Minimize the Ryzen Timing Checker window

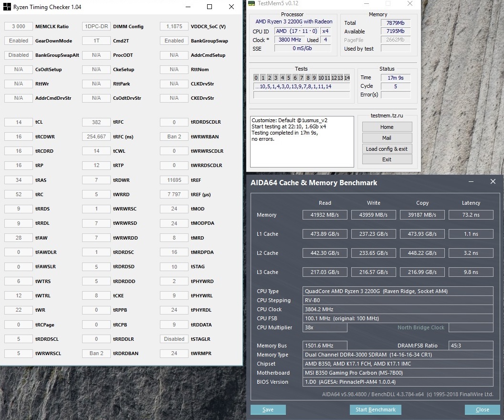tap(188, 7)
